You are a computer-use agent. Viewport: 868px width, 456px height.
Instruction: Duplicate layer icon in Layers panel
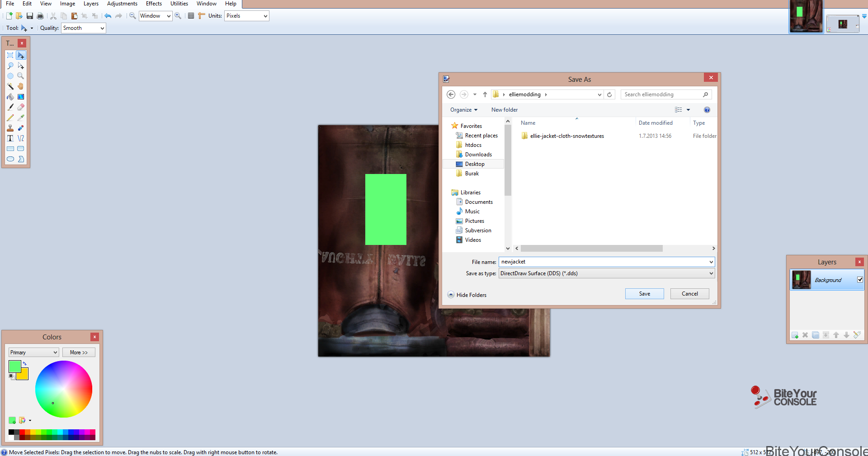816,335
